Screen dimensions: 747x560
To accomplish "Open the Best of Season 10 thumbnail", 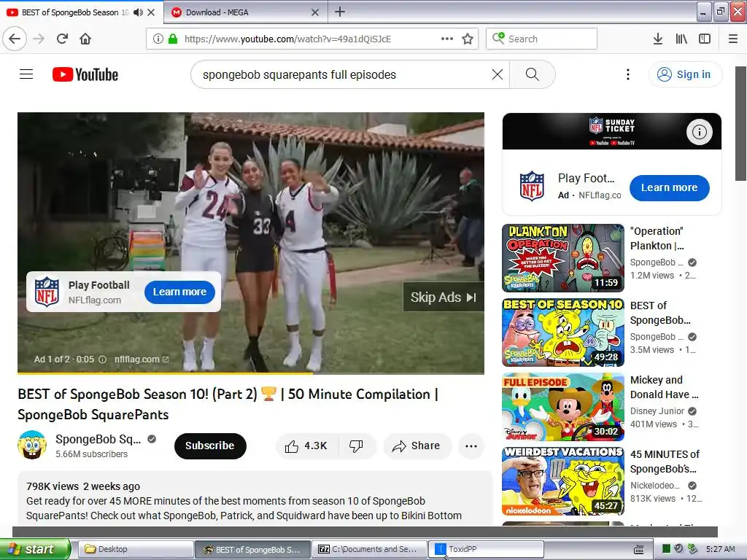I will tap(562, 332).
